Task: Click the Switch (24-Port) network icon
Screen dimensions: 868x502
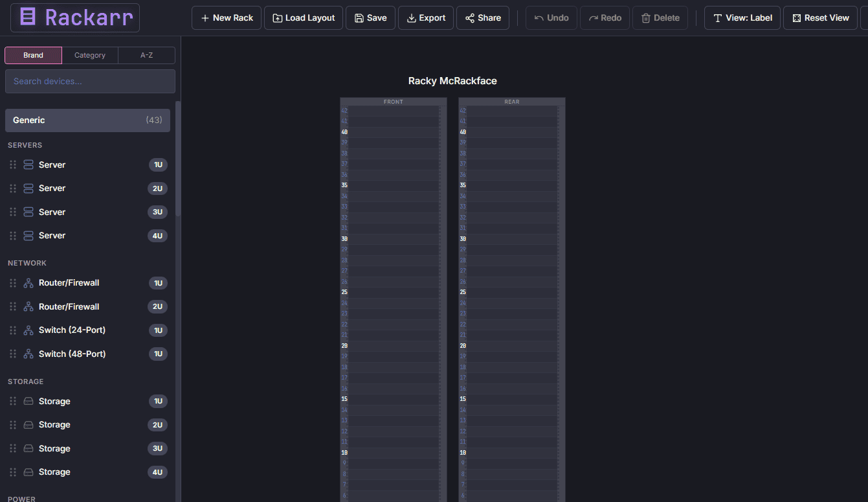Action: click(28, 330)
